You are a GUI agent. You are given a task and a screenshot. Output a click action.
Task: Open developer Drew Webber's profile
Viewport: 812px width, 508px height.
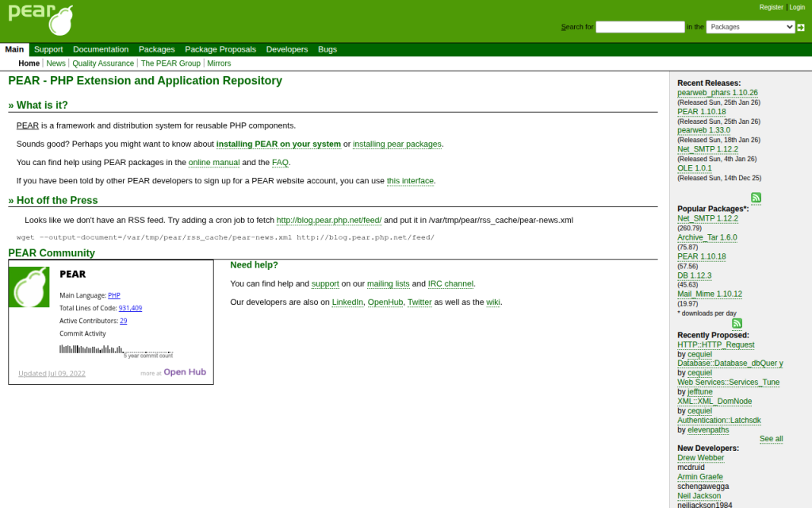(x=700, y=457)
